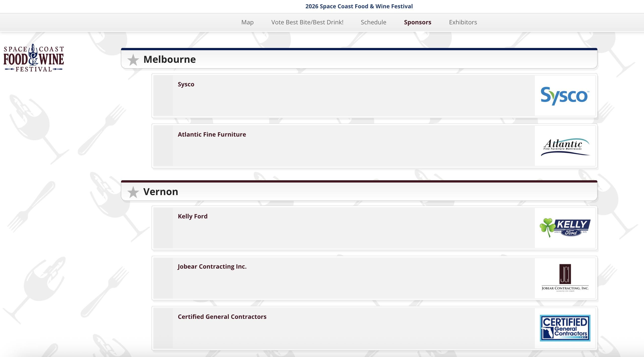Switch to the Schedule tab

click(373, 22)
